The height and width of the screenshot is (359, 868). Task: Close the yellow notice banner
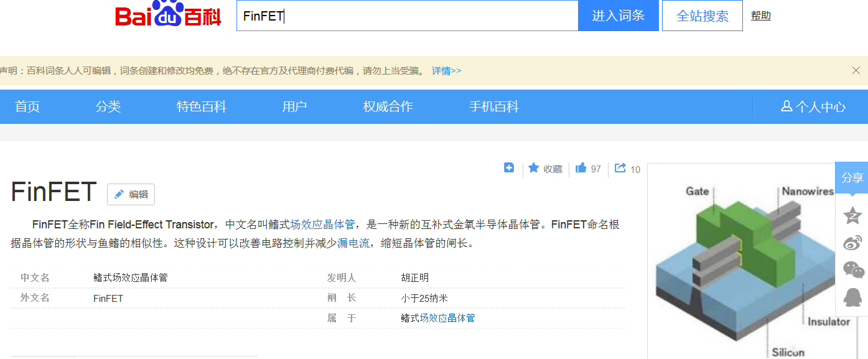pyautogui.click(x=856, y=70)
